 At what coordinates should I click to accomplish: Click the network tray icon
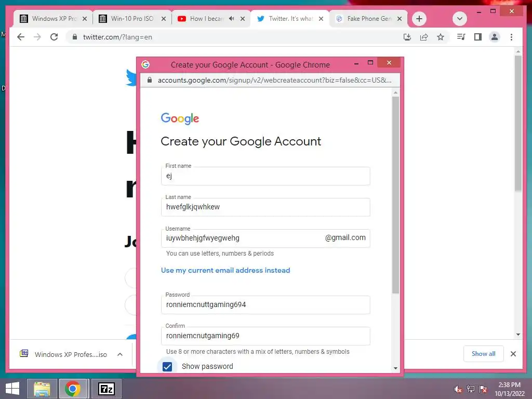tap(471, 389)
